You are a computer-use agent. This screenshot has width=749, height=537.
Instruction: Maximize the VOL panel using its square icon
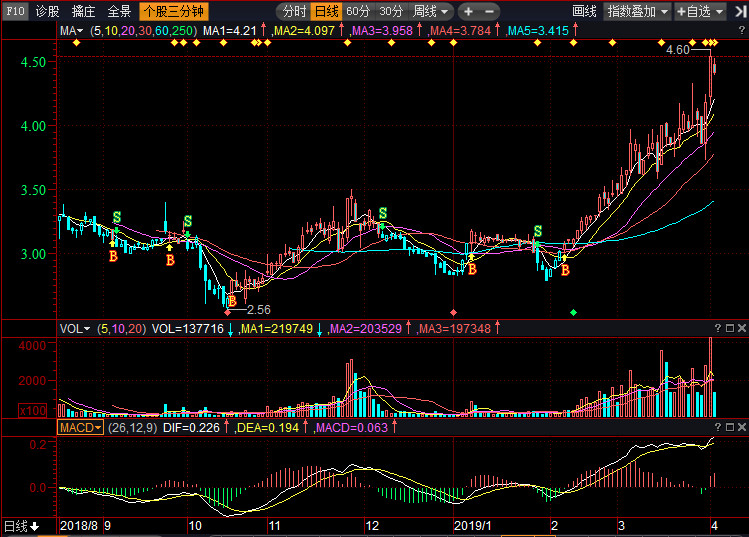[x=730, y=328]
